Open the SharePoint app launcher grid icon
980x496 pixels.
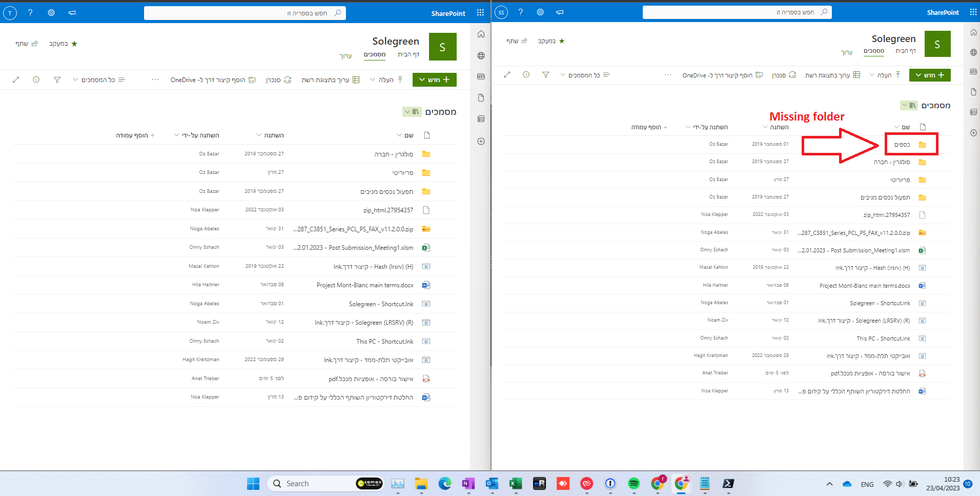pyautogui.click(x=480, y=12)
